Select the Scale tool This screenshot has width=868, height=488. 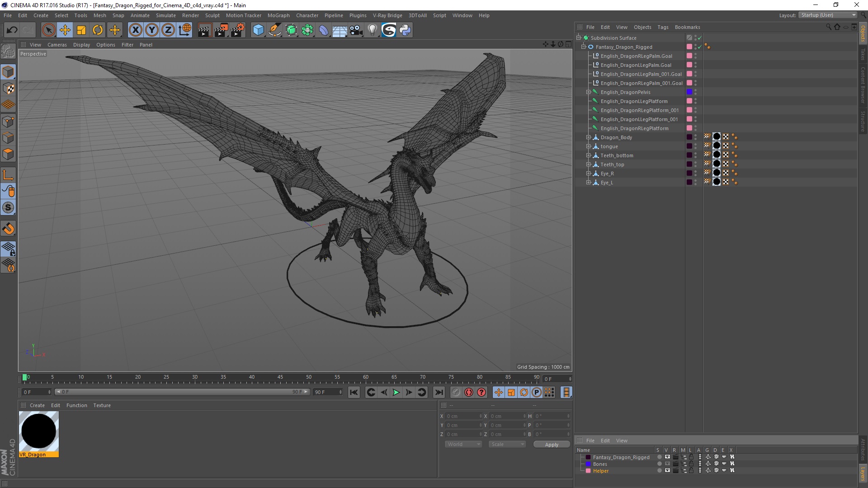tap(81, 30)
